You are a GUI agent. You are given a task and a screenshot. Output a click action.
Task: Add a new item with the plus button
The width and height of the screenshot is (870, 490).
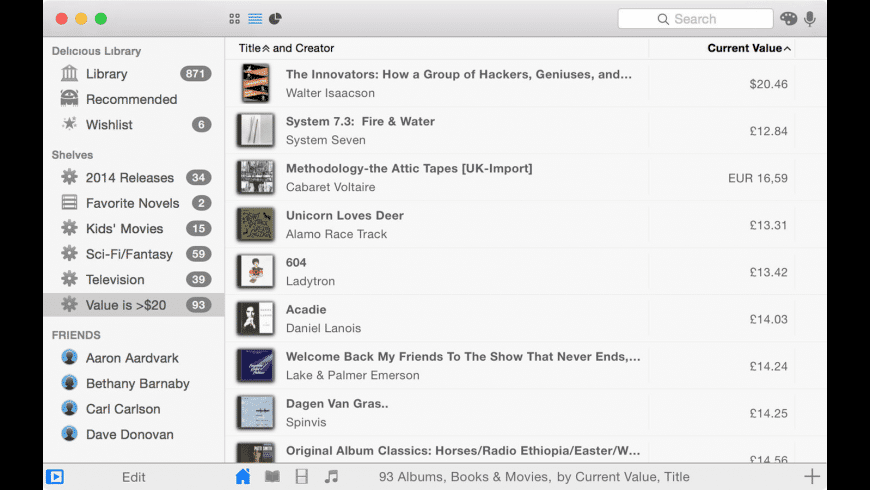812,476
